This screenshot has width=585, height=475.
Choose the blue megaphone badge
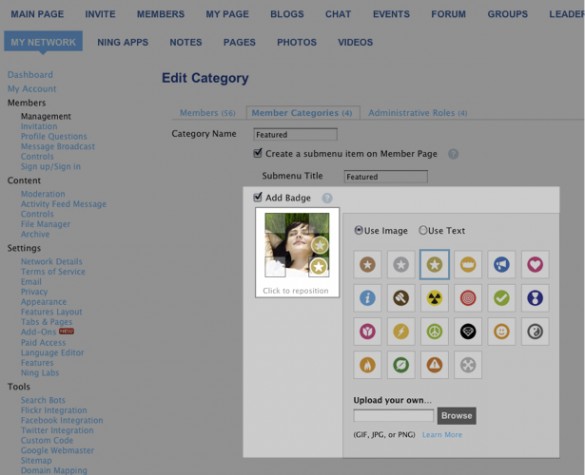point(501,265)
